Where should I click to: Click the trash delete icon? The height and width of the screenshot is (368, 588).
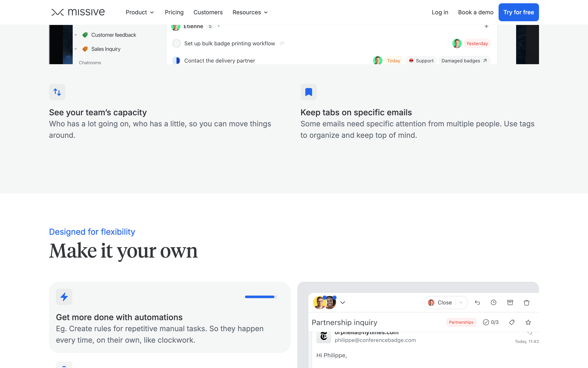pos(527,303)
